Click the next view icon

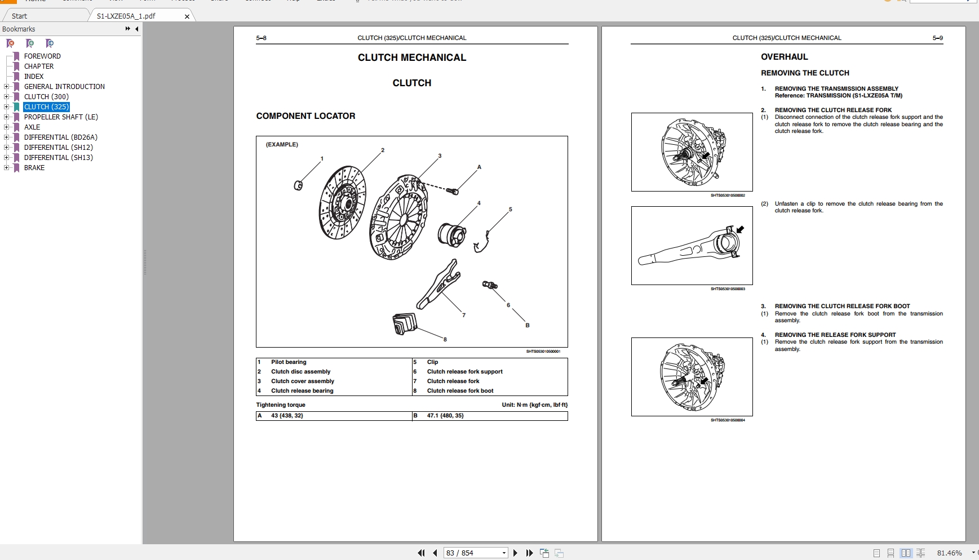559,553
